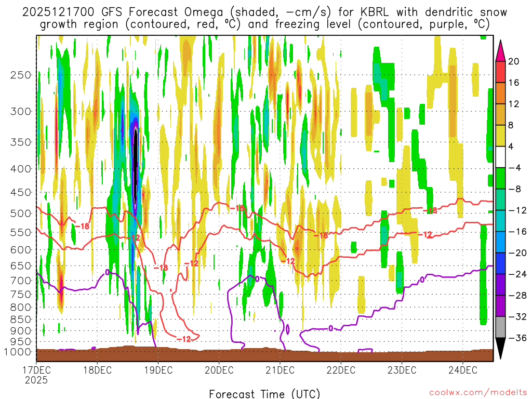Click the 17DEC 2025 start date label
This screenshot has width=532, height=399.
[36, 375]
